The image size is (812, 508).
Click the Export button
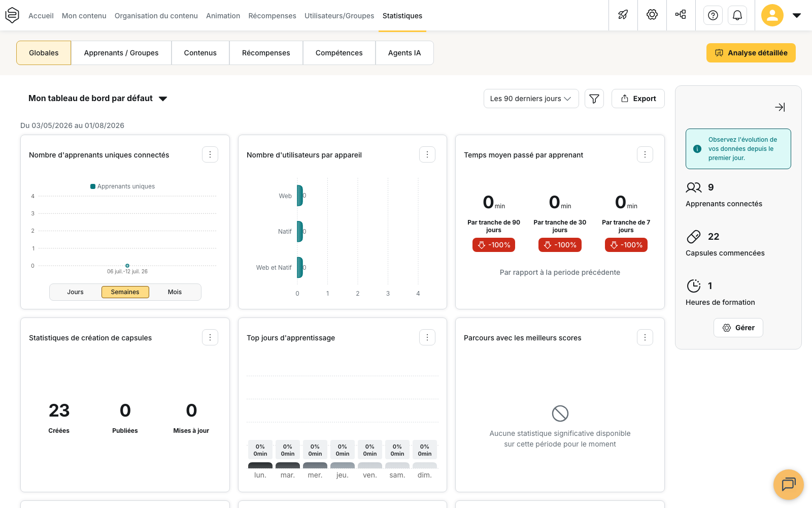(638, 99)
